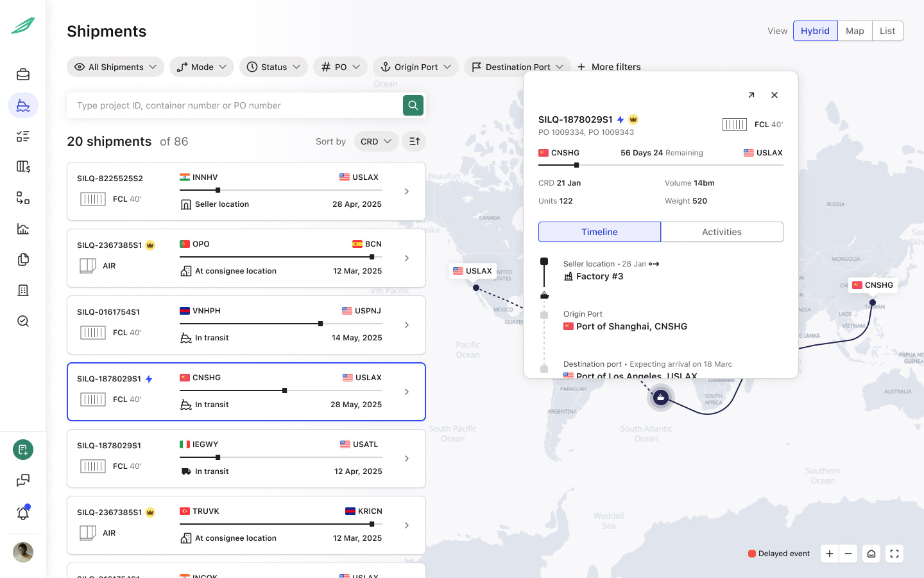Viewport: 924px width, 578px height.
Task: Open the Origin Port filter dropdown
Action: coord(415,66)
